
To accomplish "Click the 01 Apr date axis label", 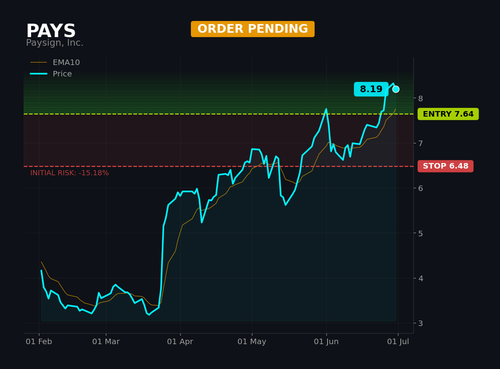I will click(180, 342).
